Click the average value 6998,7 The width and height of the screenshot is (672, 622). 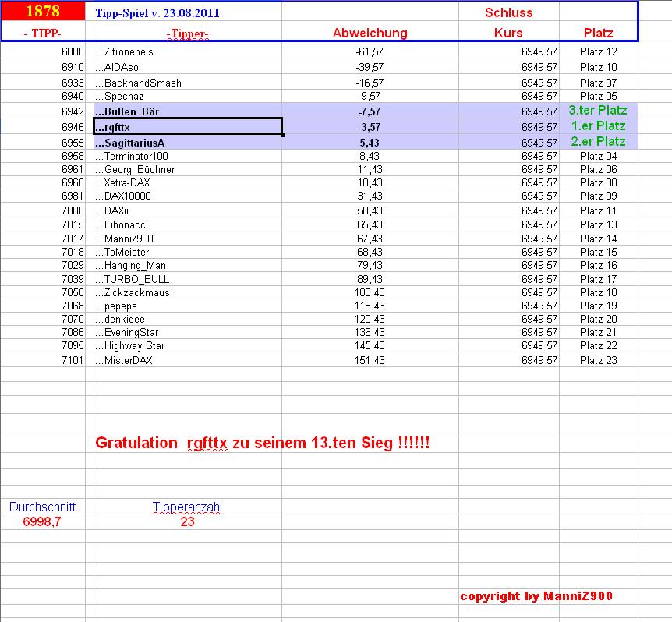(42, 521)
